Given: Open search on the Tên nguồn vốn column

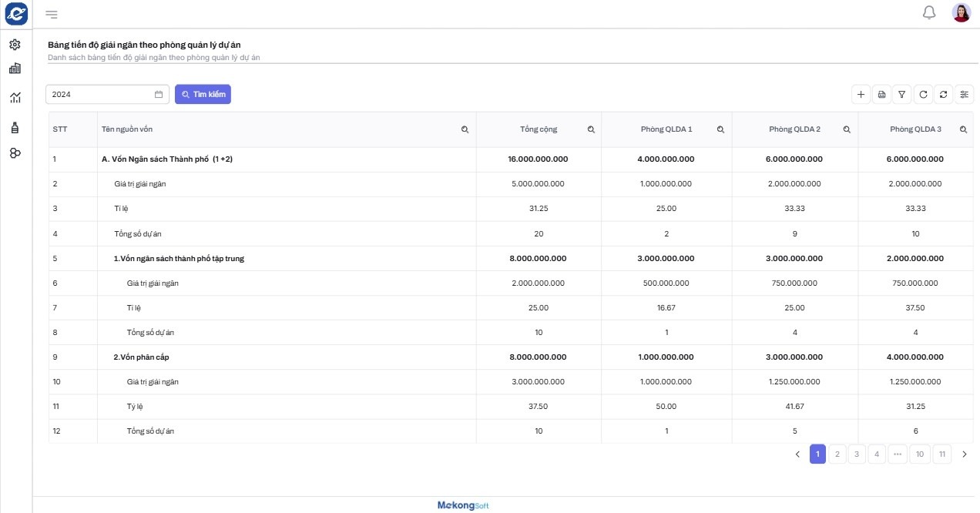Looking at the screenshot, I should click(465, 129).
